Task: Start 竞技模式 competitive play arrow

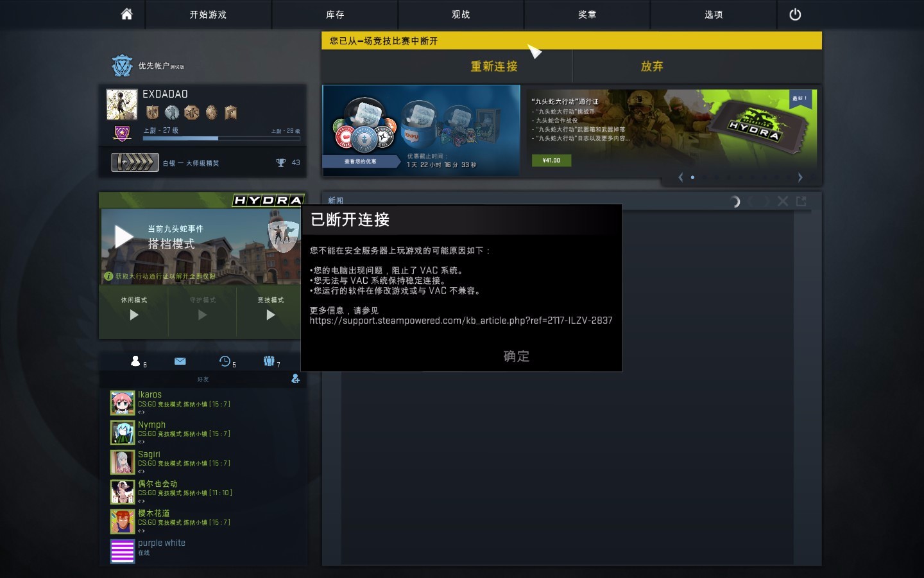Action: point(270,315)
